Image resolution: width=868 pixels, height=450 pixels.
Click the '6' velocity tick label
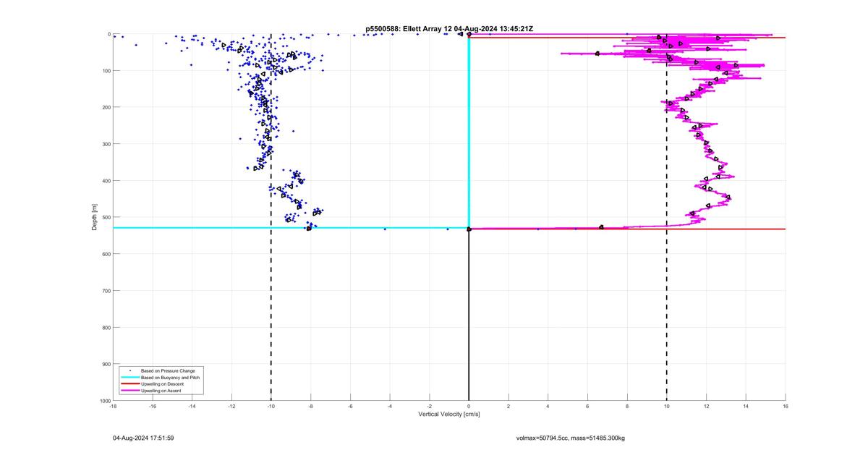[587, 406]
